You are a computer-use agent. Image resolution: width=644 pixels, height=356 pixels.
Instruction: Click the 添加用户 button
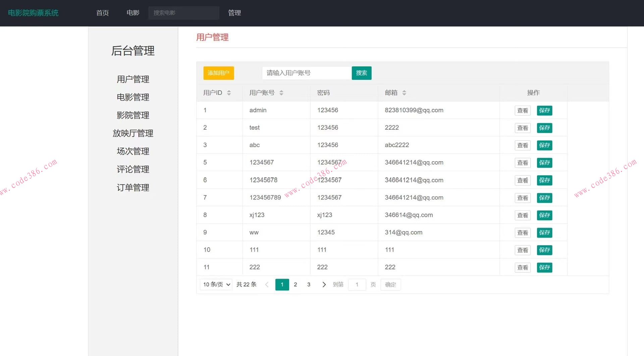tap(218, 73)
